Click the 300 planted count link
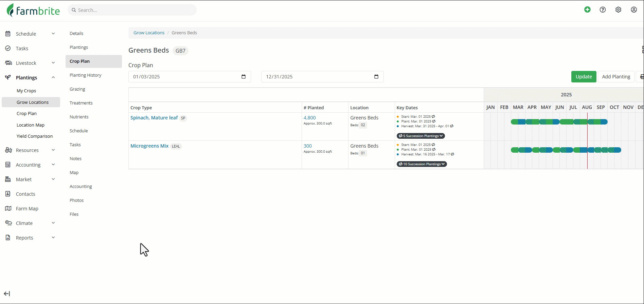 tap(308, 146)
